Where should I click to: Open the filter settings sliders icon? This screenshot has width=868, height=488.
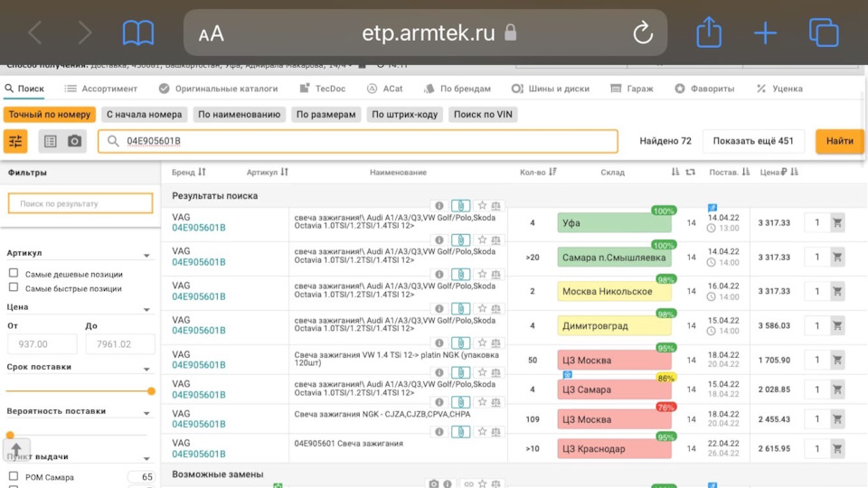(15, 141)
